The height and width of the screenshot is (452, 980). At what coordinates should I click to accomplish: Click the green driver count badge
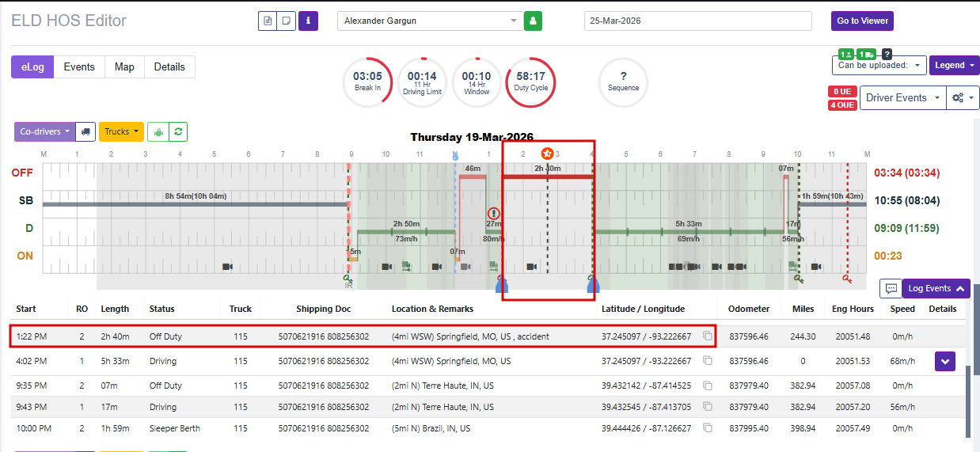tap(845, 54)
